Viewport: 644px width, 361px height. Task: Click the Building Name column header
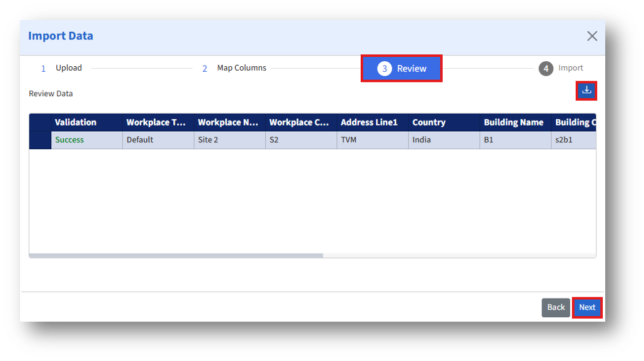pyautogui.click(x=515, y=122)
